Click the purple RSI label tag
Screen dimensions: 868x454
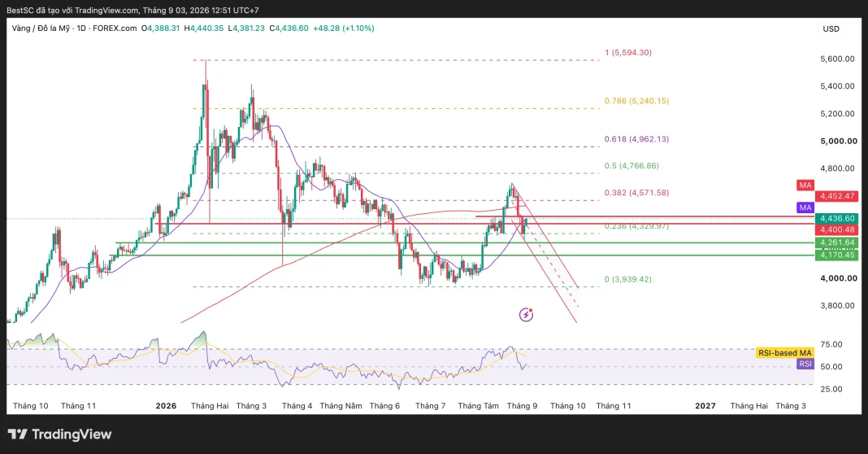tap(805, 364)
